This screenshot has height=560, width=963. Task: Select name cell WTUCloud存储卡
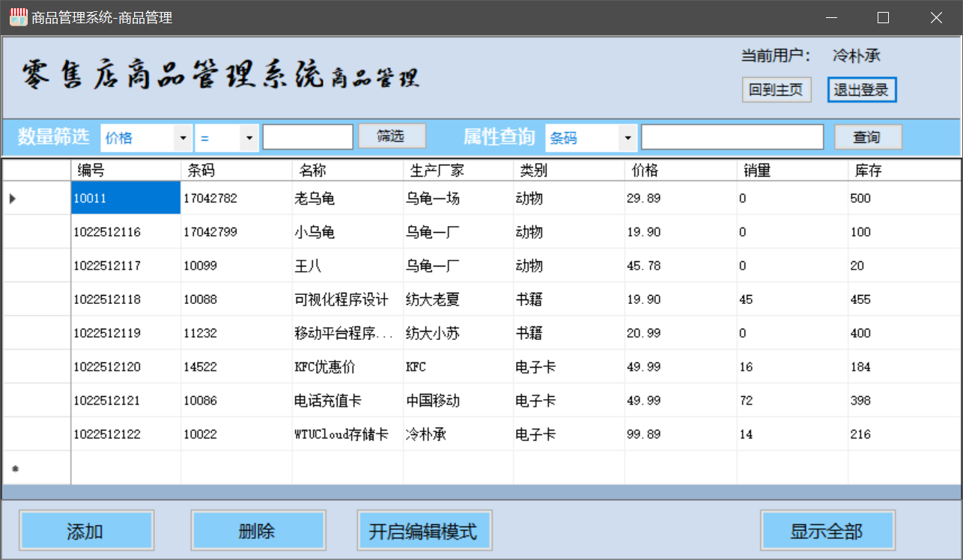[x=347, y=434]
